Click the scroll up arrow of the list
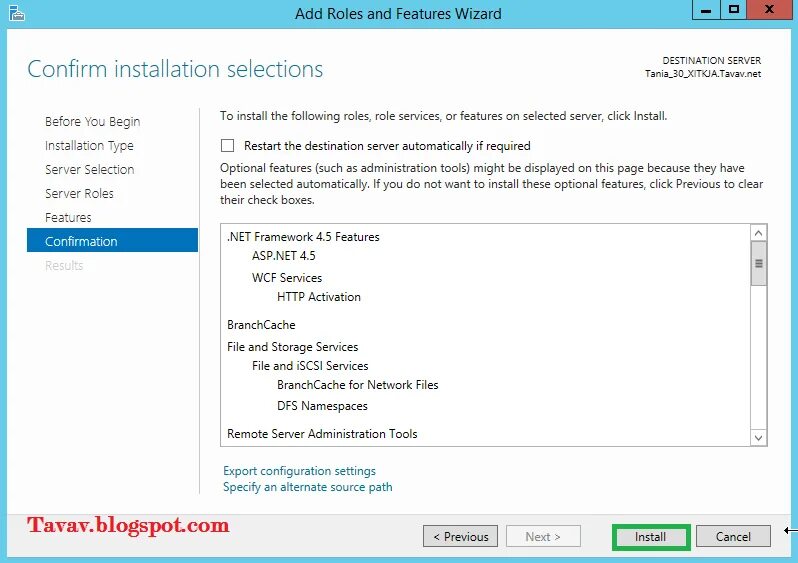798x563 pixels. [x=758, y=233]
